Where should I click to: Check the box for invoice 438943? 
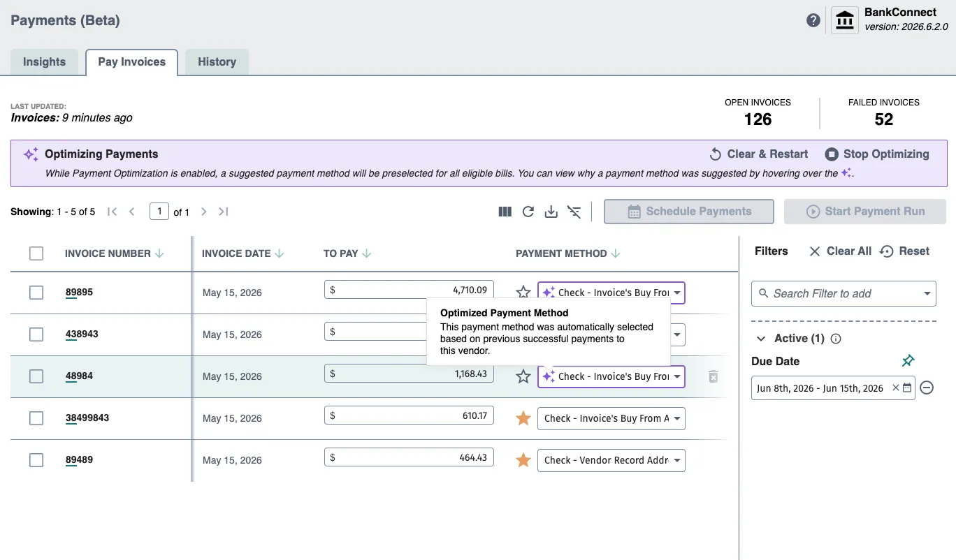[36, 334]
